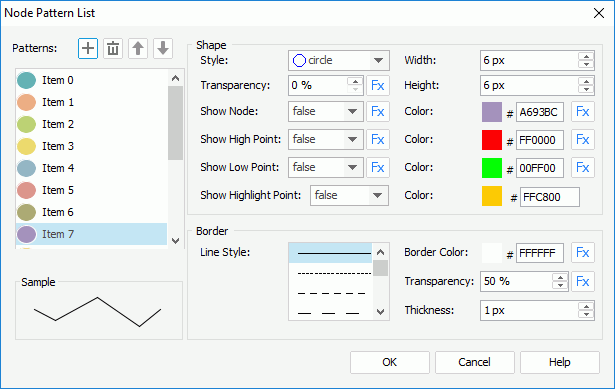Open the Show Low Point dropdown
This screenshot has width=615, height=389.
click(326, 167)
